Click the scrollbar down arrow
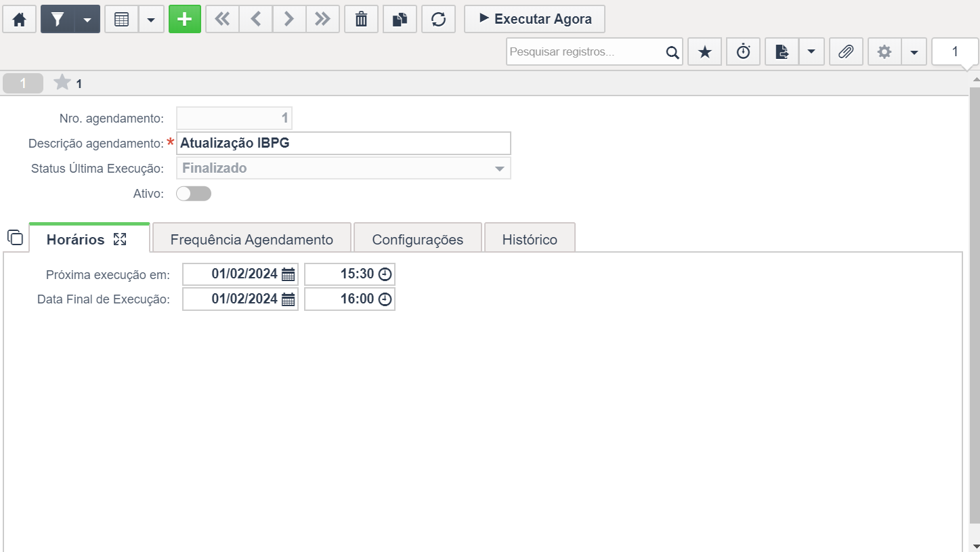The height and width of the screenshot is (552, 980). [x=975, y=546]
